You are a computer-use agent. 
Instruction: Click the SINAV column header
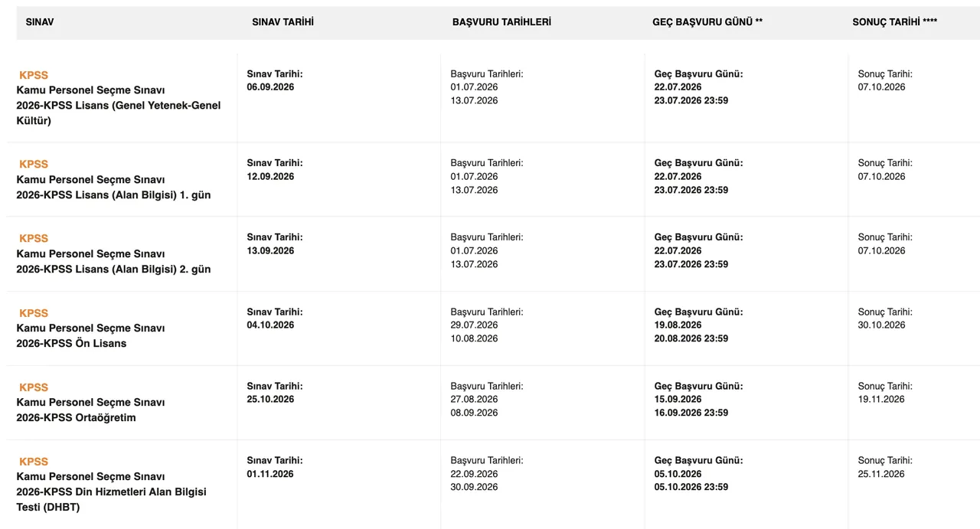click(x=40, y=22)
